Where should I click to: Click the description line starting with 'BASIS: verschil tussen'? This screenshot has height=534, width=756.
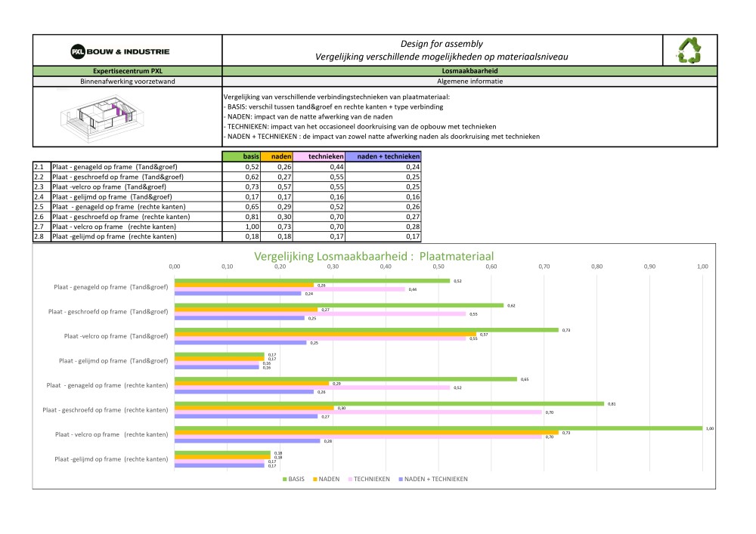click(333, 107)
